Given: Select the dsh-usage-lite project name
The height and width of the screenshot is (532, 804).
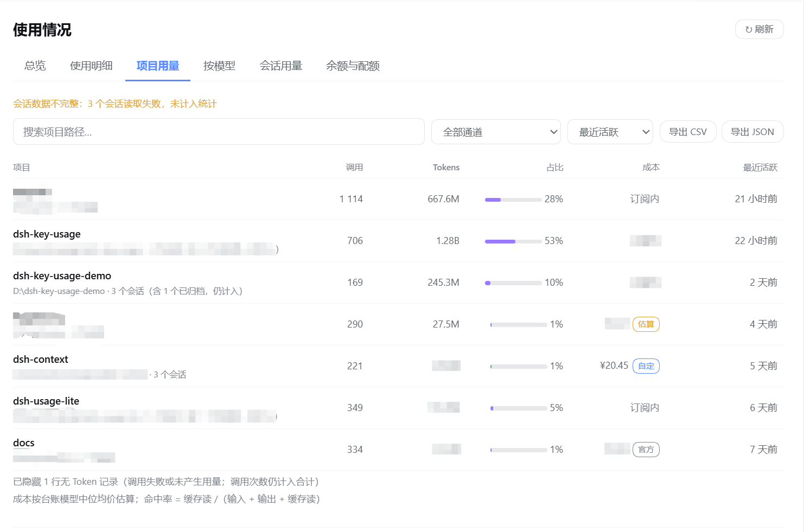Looking at the screenshot, I should point(46,401).
